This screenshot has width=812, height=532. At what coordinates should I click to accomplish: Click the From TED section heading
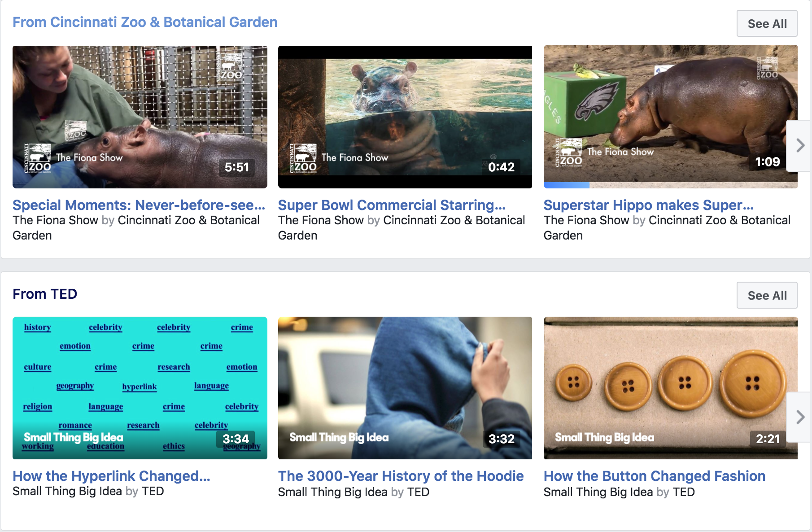pyautogui.click(x=45, y=294)
